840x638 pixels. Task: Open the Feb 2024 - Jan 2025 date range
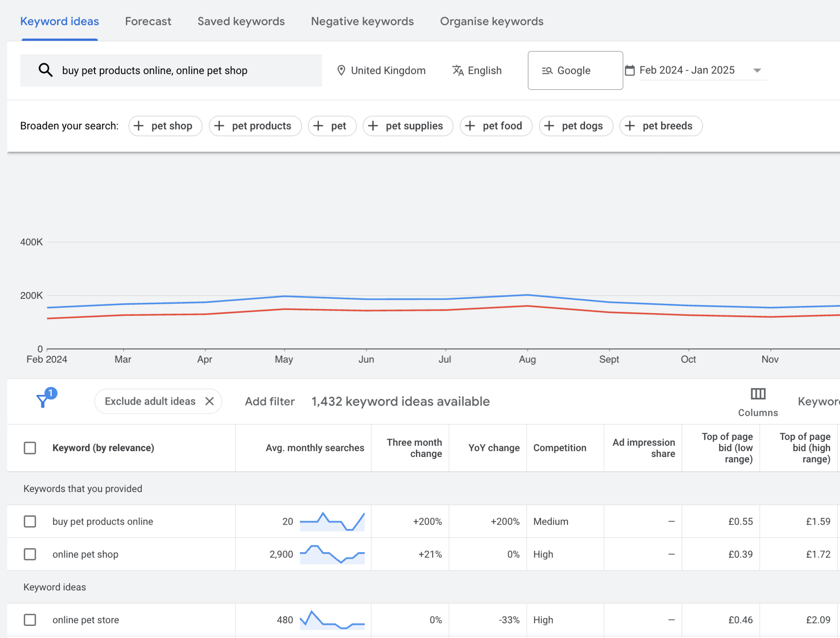687,70
